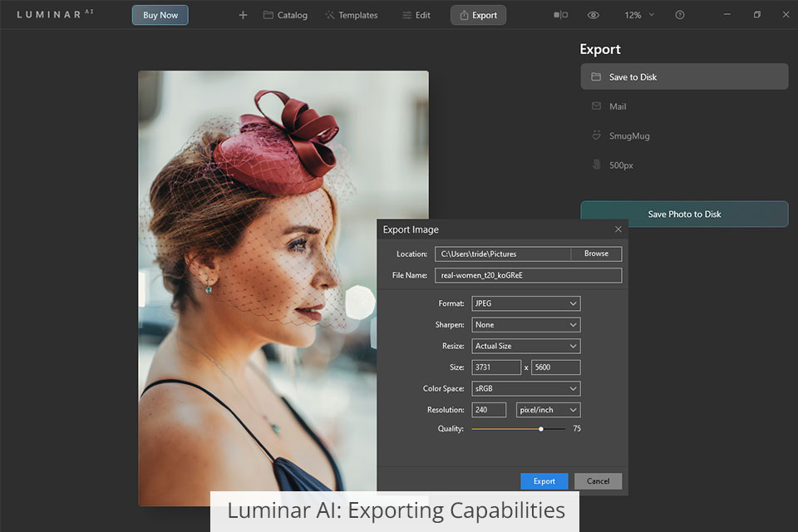Close the Export Image dialog
Image resolution: width=798 pixels, height=532 pixels.
point(618,229)
